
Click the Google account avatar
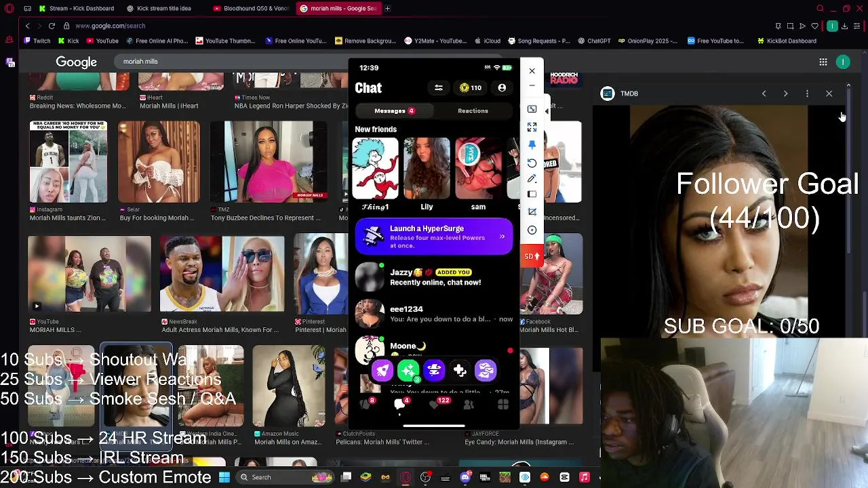(x=843, y=62)
